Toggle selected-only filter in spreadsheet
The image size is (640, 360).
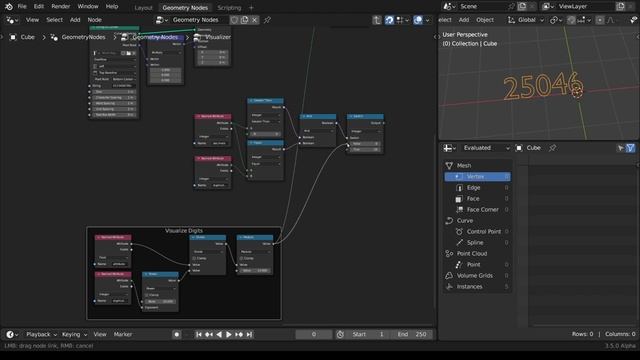coord(620,148)
